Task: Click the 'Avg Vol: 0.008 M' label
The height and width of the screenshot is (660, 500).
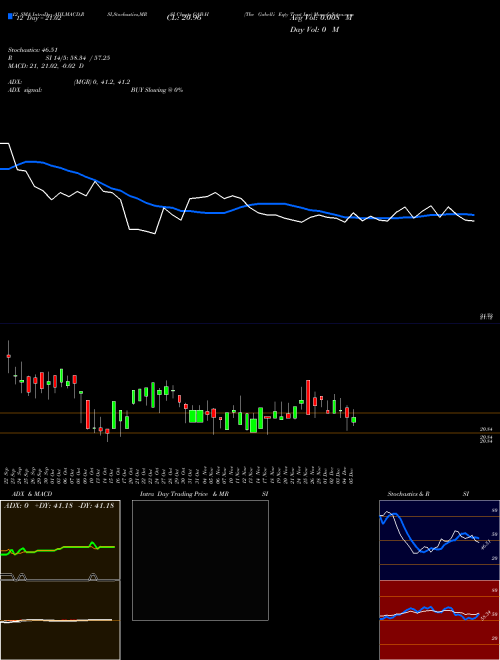Action: coord(321,18)
